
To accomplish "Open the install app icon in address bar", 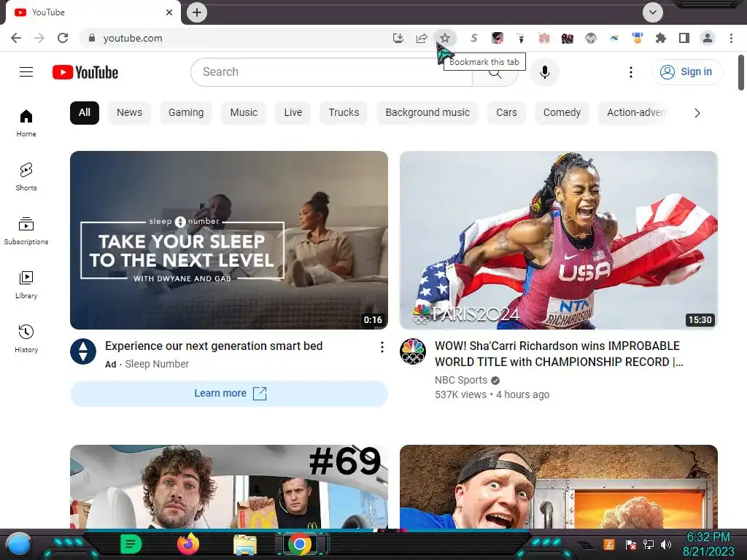I will tap(398, 38).
